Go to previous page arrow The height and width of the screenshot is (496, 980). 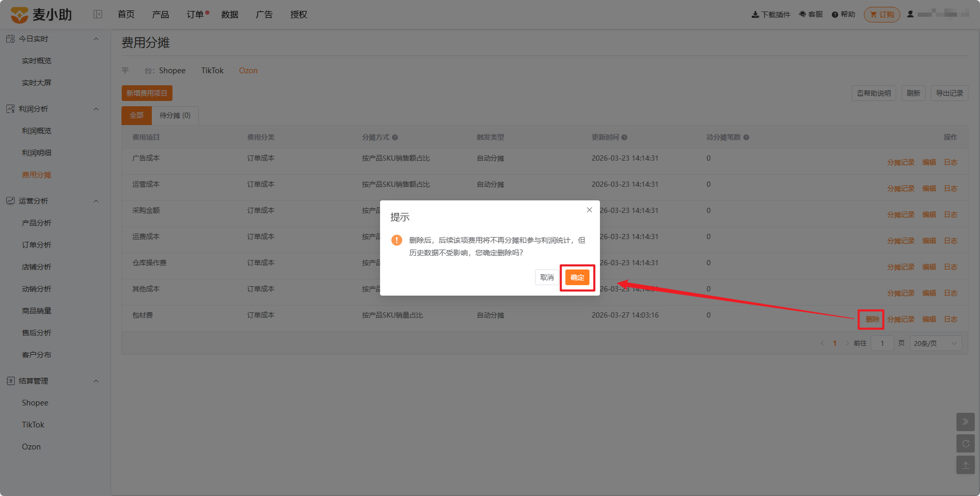[x=822, y=343]
